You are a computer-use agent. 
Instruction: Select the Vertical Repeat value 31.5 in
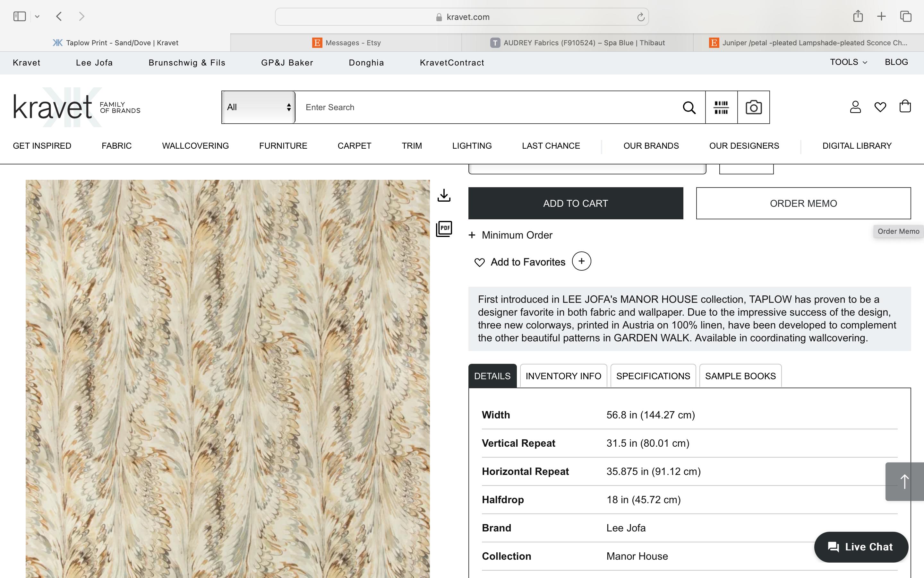[x=648, y=443]
